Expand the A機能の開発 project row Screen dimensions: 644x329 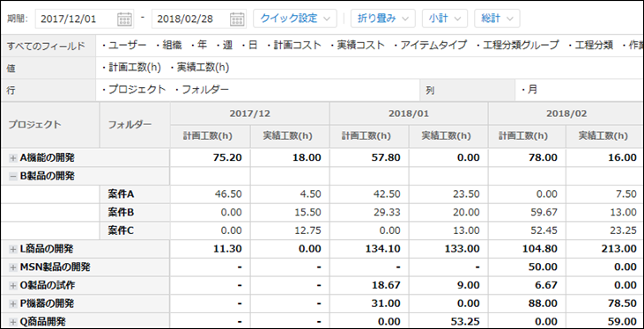(13, 158)
